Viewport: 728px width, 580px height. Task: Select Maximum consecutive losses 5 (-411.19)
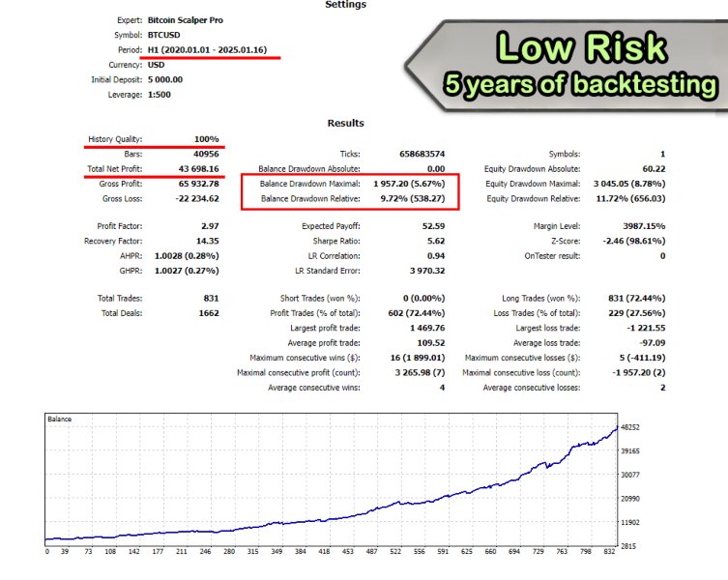(642, 358)
